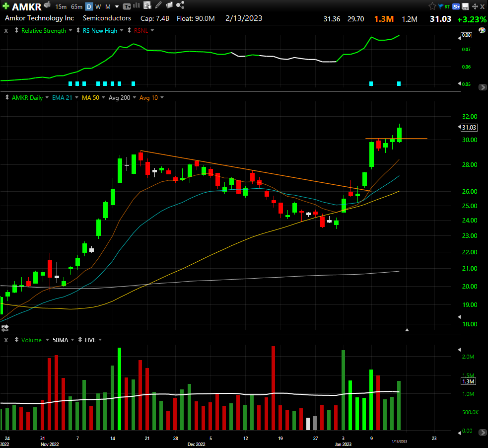This screenshot has height=448, width=488.
Task: Click the Avg 200 indicator label
Action: [x=119, y=98]
